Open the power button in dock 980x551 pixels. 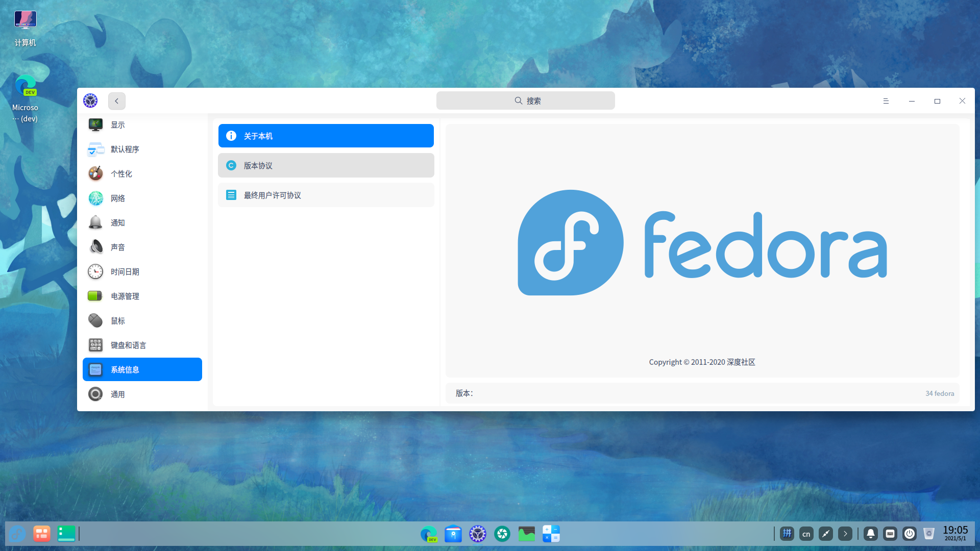pos(910,534)
